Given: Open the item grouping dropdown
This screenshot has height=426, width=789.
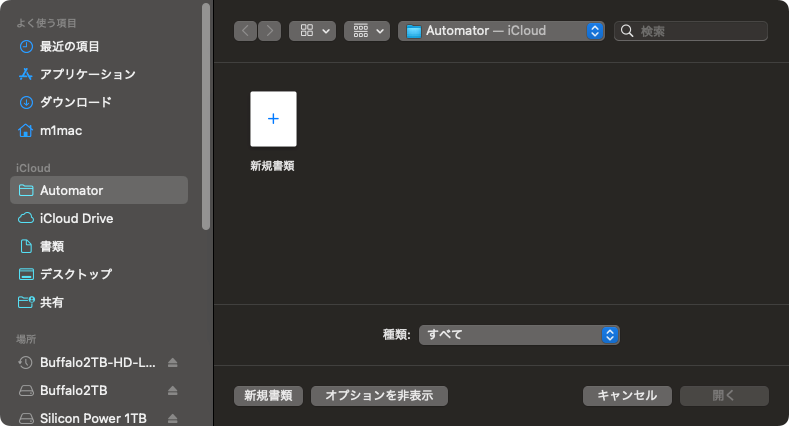Looking at the screenshot, I should coord(366,31).
